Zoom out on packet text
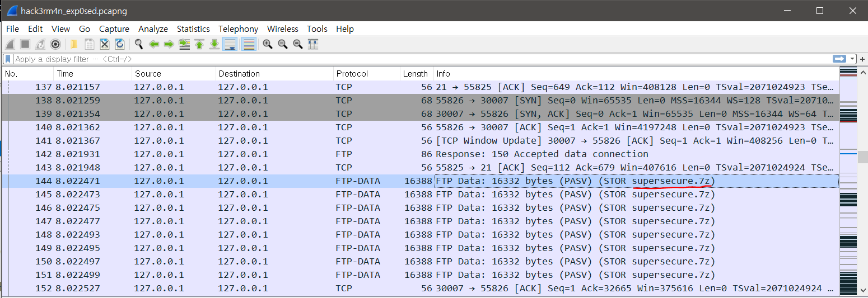 (283, 44)
